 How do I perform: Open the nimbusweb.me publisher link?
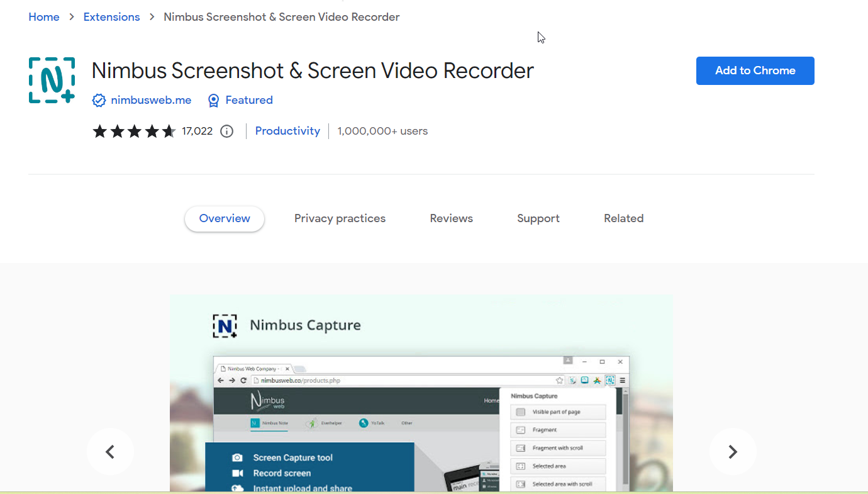pyautogui.click(x=151, y=101)
